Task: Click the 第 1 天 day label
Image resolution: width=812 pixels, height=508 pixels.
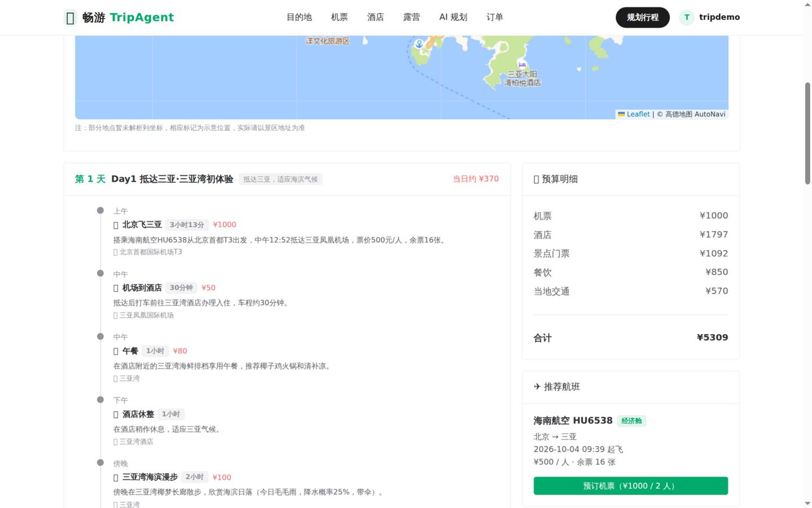Action: point(90,179)
